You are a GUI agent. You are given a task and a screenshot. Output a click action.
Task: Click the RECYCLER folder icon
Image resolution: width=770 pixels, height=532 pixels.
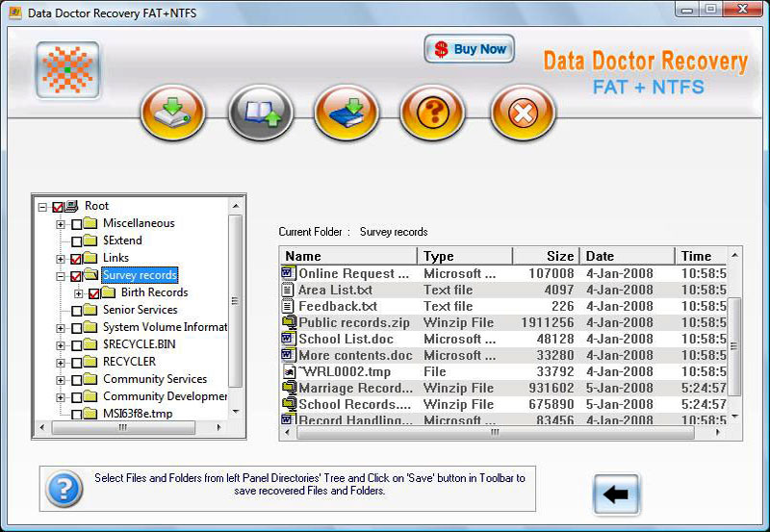coord(90,361)
